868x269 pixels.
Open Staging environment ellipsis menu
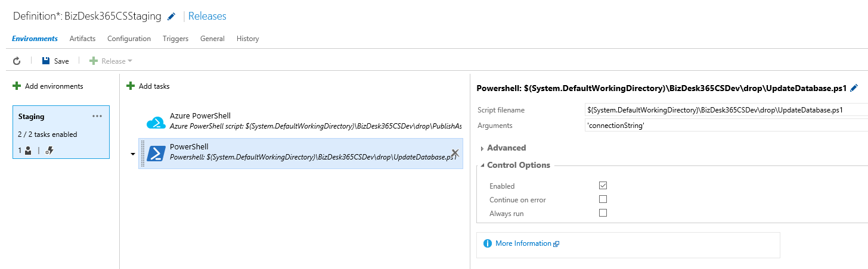coord(97,116)
